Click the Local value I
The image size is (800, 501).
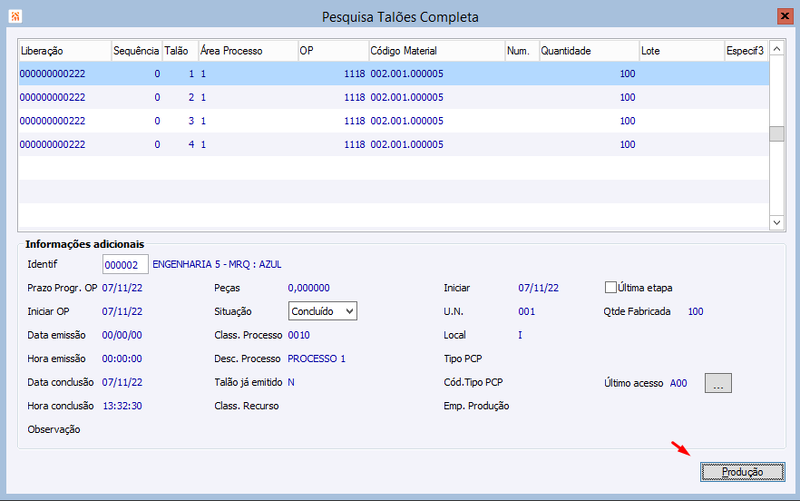pyautogui.click(x=520, y=335)
